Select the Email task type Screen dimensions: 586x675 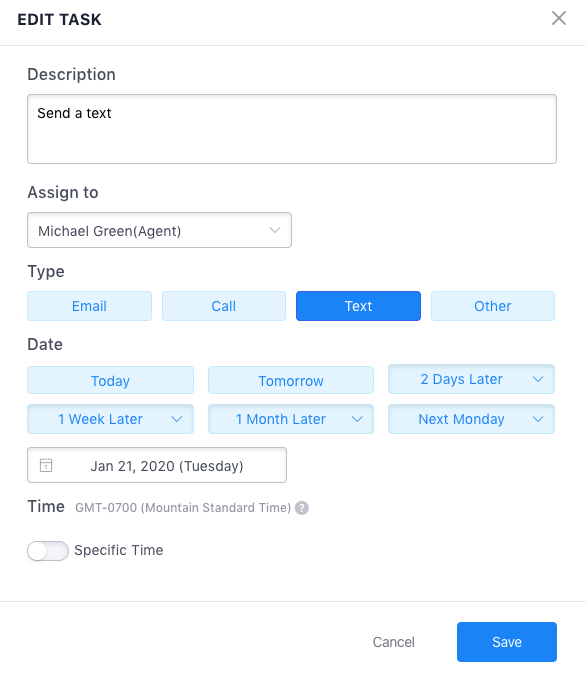click(x=90, y=306)
